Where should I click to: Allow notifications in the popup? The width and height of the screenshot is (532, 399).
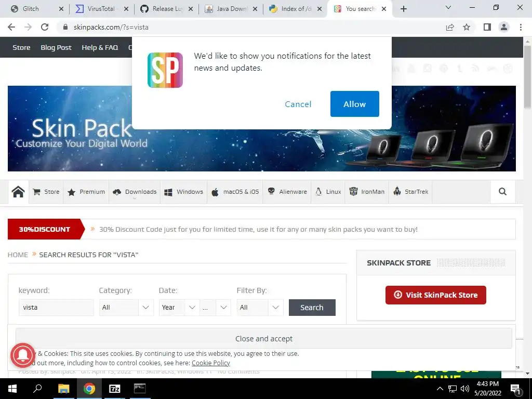354,104
